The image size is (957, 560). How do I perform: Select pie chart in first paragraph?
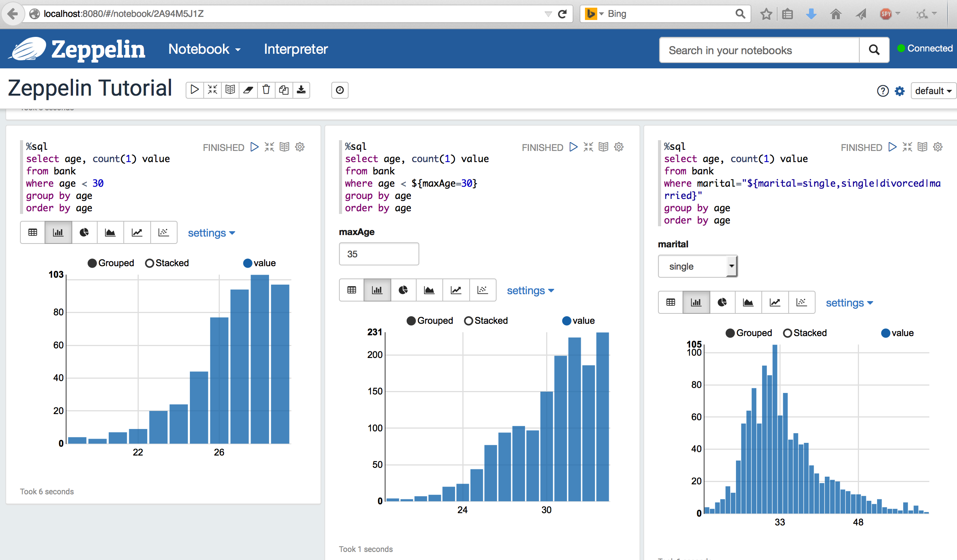pyautogui.click(x=84, y=232)
